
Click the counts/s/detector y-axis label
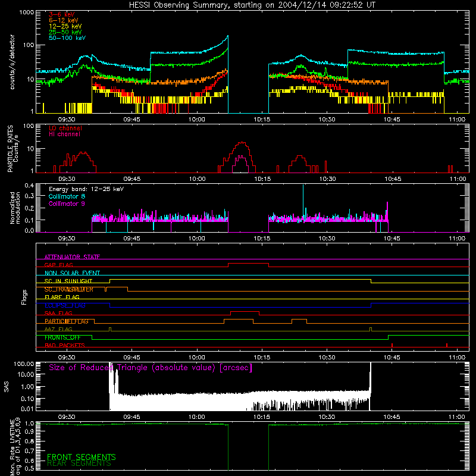pyautogui.click(x=12, y=62)
